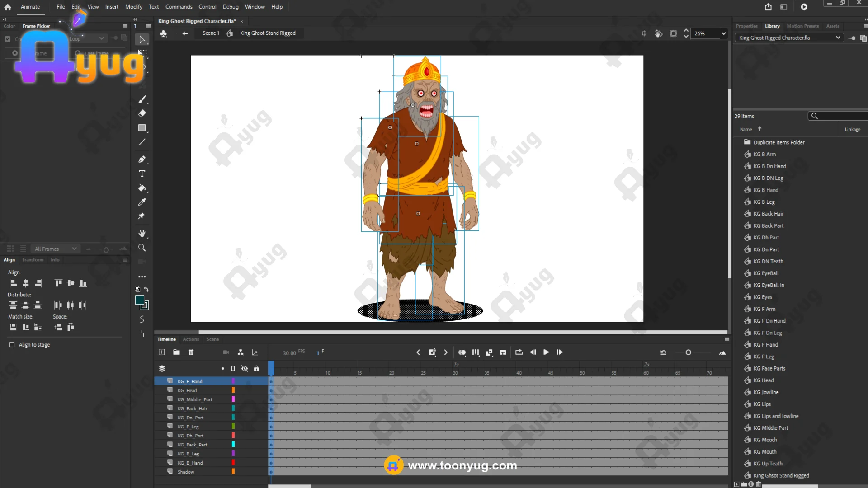Select the Text tool in toolbar

coord(142,174)
